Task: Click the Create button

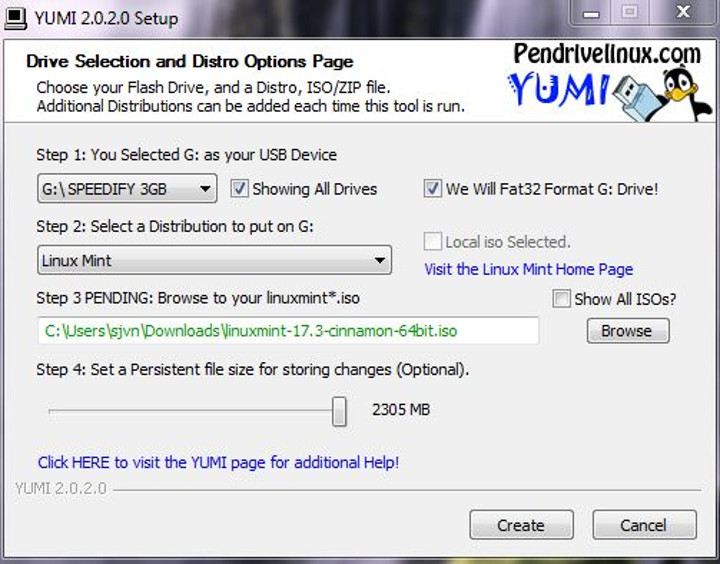Action: point(521,525)
